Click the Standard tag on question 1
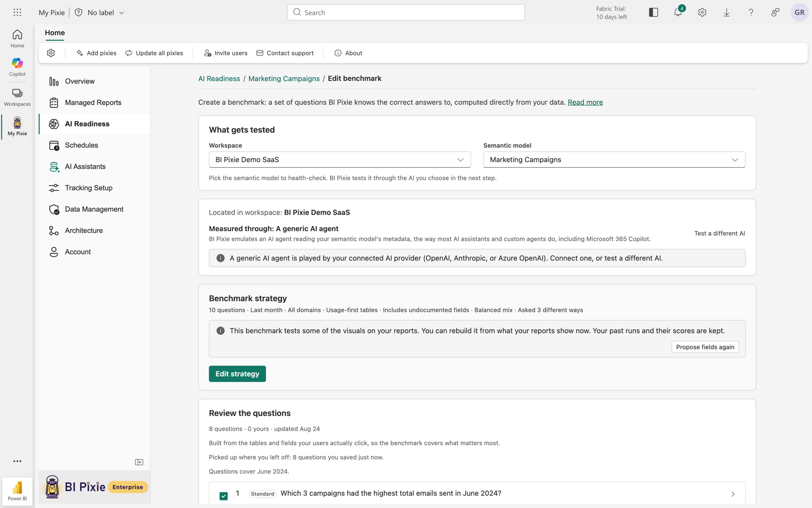Viewport: 812px width, 508px height. [x=262, y=494]
